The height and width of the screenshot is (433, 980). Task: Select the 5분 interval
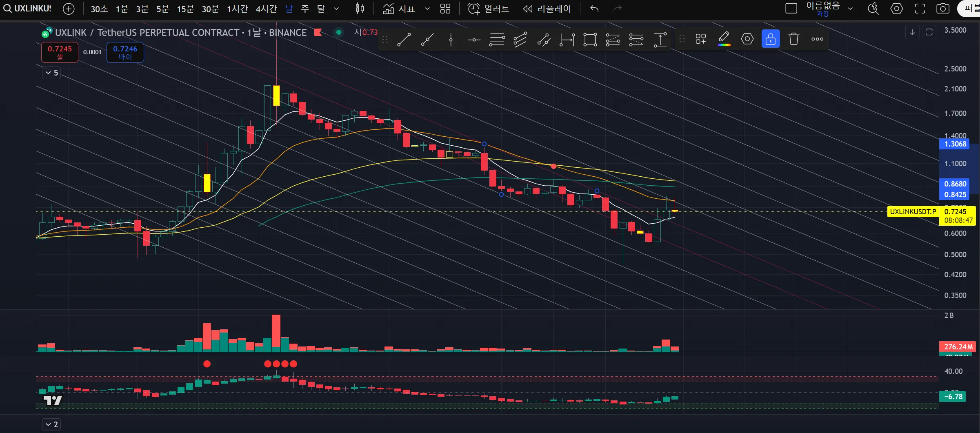pos(163,9)
